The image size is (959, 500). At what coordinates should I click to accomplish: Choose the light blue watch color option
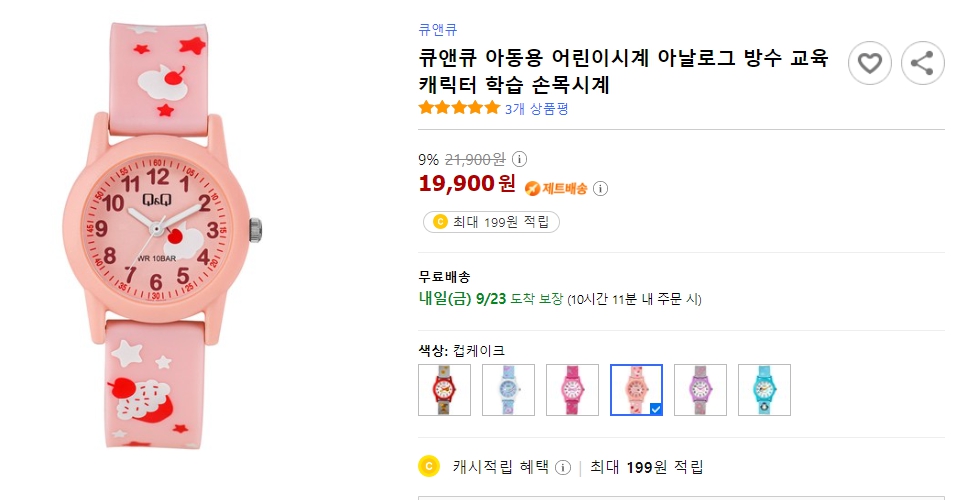[x=508, y=390]
